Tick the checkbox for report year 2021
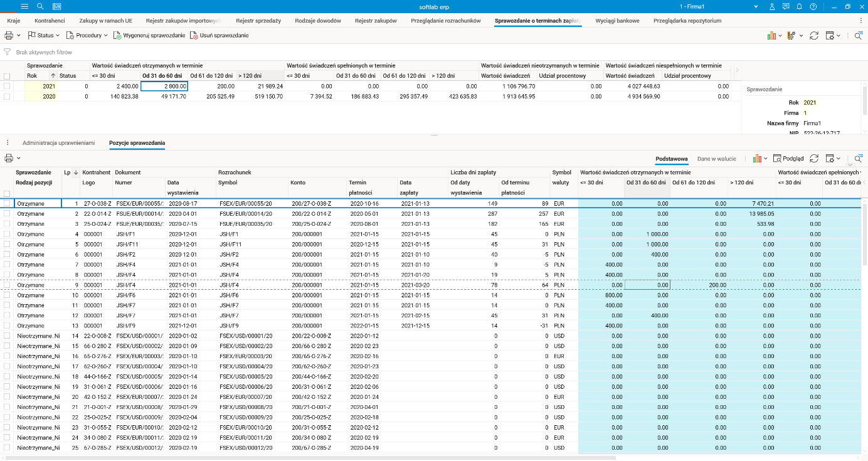 (7, 86)
